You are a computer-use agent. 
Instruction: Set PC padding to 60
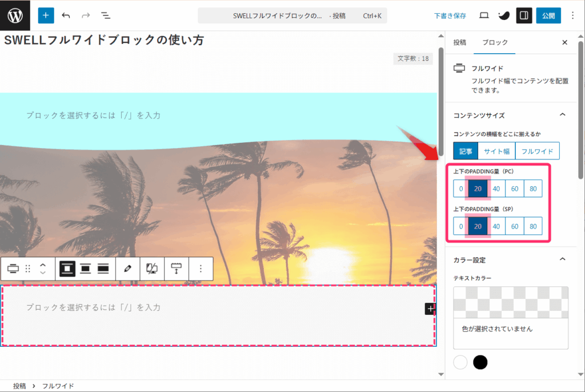[515, 189]
